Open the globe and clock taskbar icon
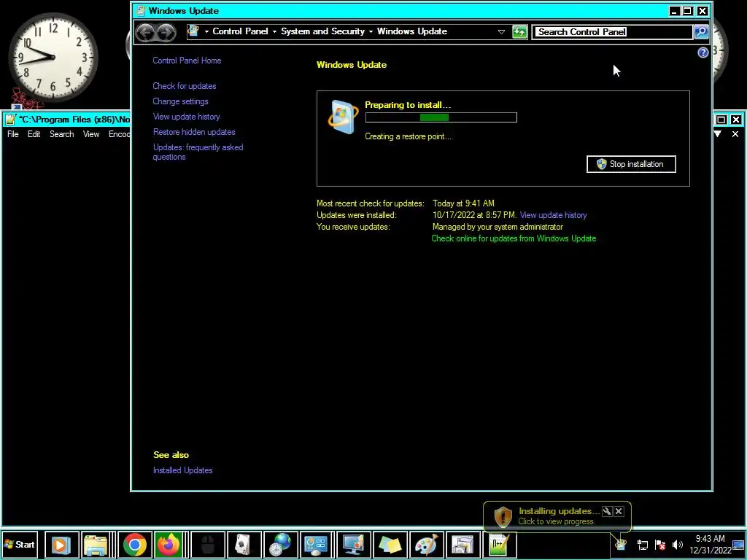Image resolution: width=747 pixels, height=560 pixels. [280, 544]
